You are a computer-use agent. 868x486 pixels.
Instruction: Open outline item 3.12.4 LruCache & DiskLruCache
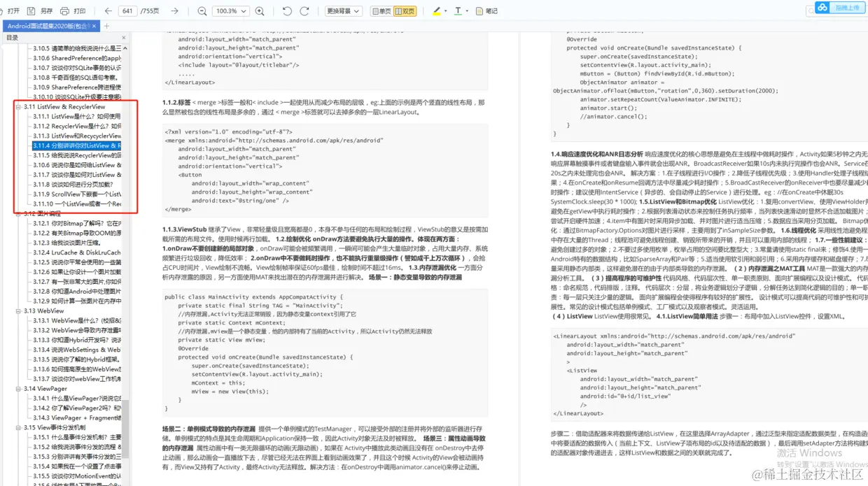76,252
